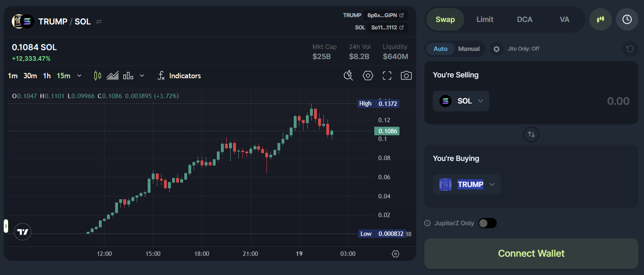
Task: Open the chart quick search icon
Action: click(x=348, y=75)
